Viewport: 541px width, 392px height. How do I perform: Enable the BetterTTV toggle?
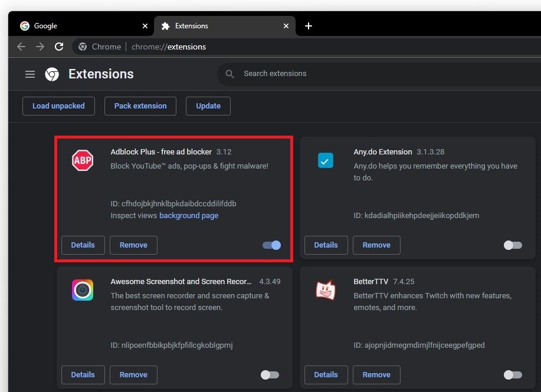(513, 374)
